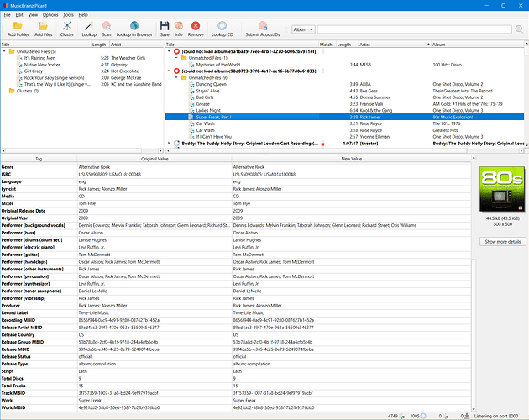Open the View menu
Viewport: 529px width, 420px height.
pyautogui.click(x=33, y=15)
